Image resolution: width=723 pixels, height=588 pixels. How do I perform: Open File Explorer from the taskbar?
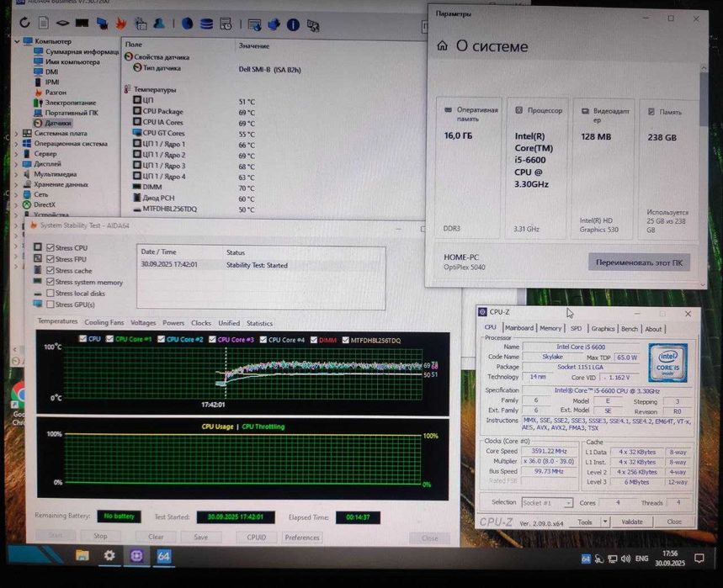(x=82, y=555)
